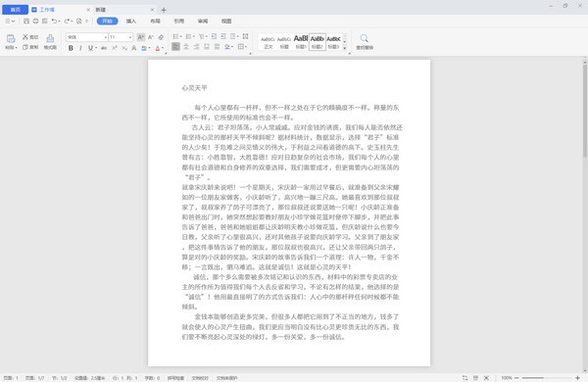Add a new document tab with plus
Image resolution: width=588 pixels, height=382 pixels.
coord(164,10)
